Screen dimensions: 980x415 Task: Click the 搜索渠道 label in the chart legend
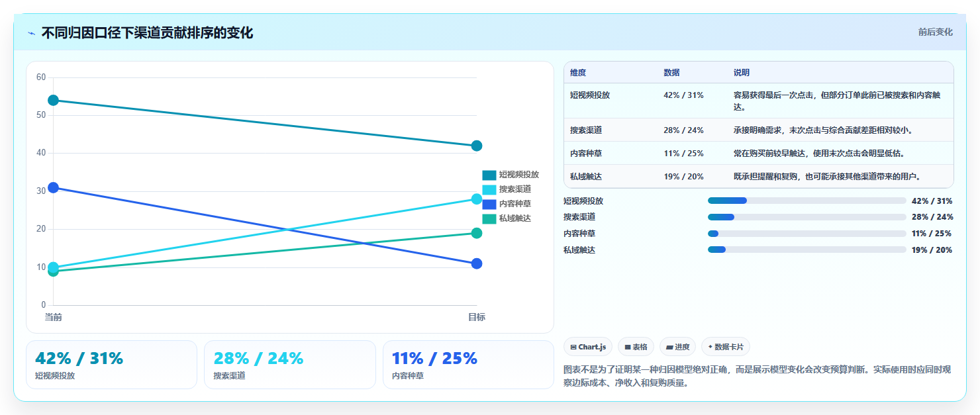coord(515,190)
